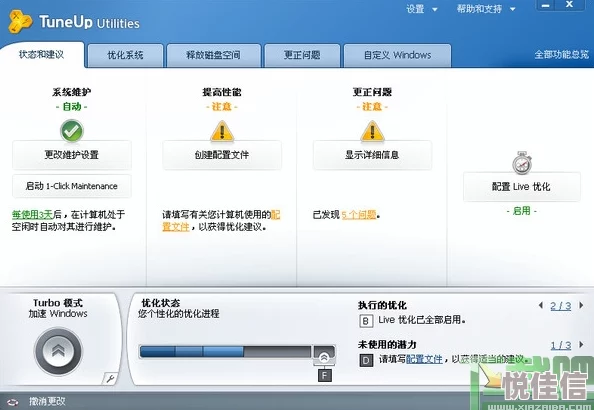Click the orange 配置文件 link under 提高性能
Image resolution: width=594 pixels, height=410 pixels.
point(176,227)
